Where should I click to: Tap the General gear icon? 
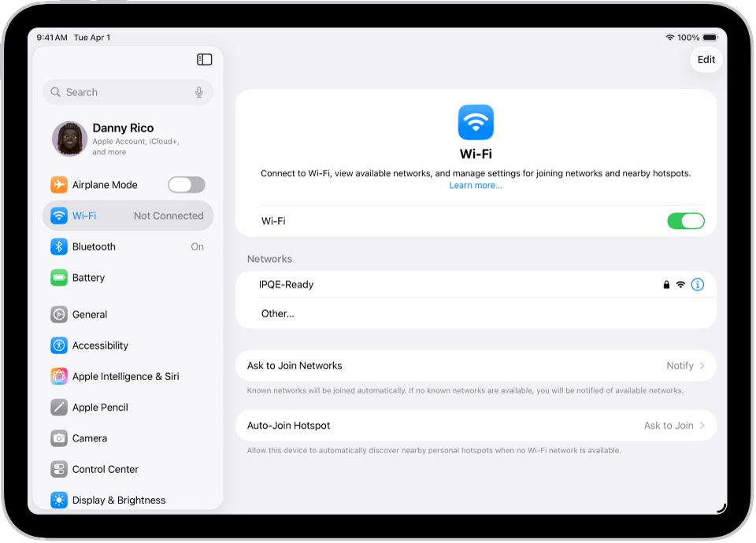(x=59, y=315)
